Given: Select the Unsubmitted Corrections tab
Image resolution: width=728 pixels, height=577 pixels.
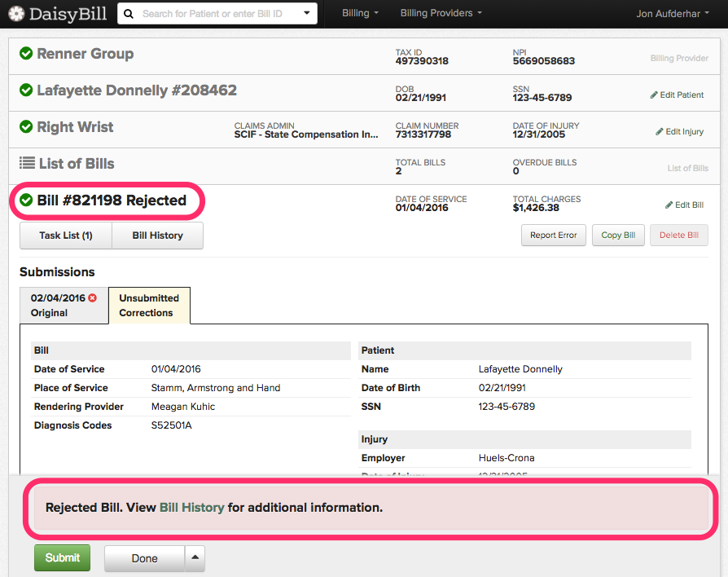Looking at the screenshot, I should click(x=149, y=306).
